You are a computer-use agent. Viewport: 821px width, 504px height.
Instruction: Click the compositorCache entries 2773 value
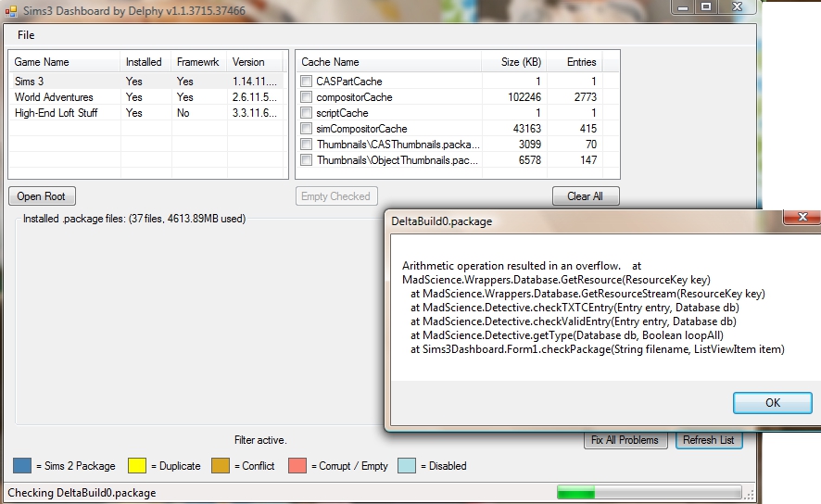(x=585, y=97)
